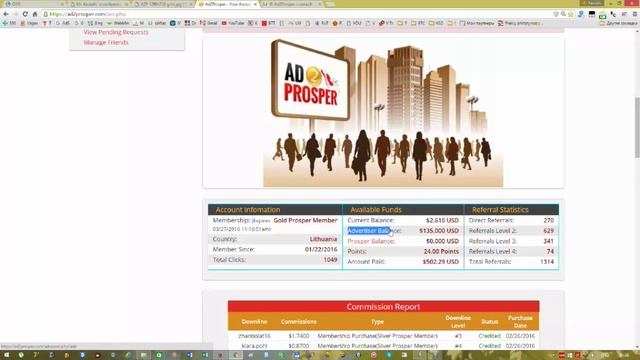Click the Direct Referrals count 270
Image resolution: width=640 pixels, height=360 pixels.
549,220
